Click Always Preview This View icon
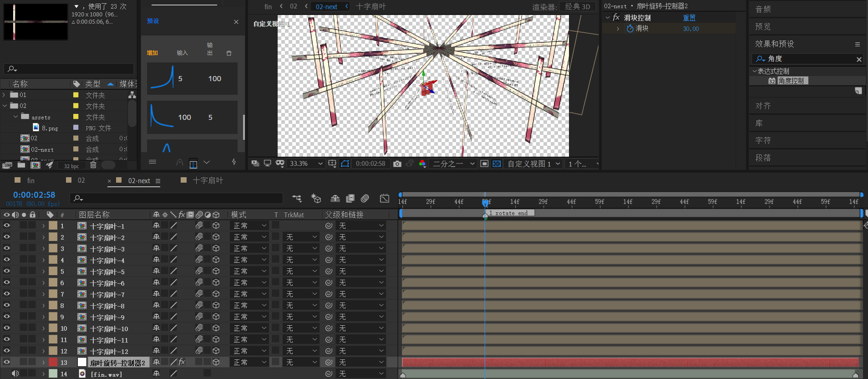The width and height of the screenshot is (868, 379). pos(255,164)
